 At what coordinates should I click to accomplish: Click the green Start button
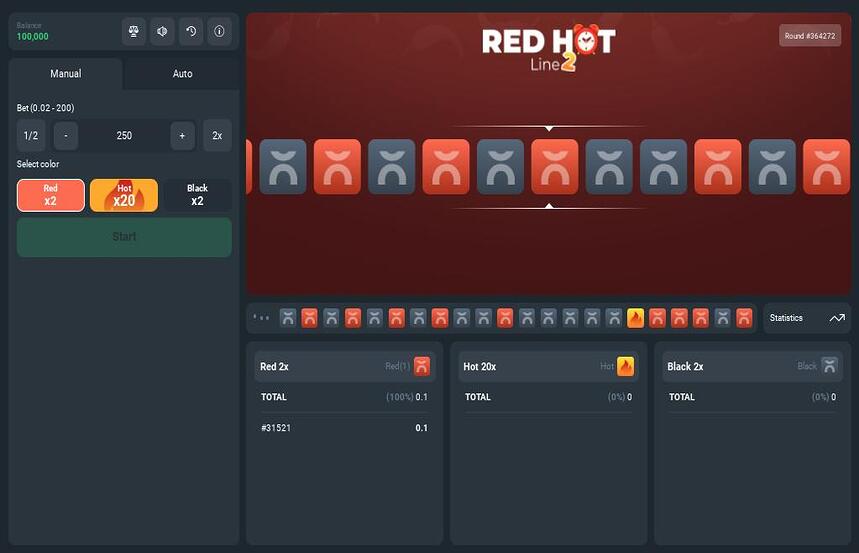tap(124, 237)
